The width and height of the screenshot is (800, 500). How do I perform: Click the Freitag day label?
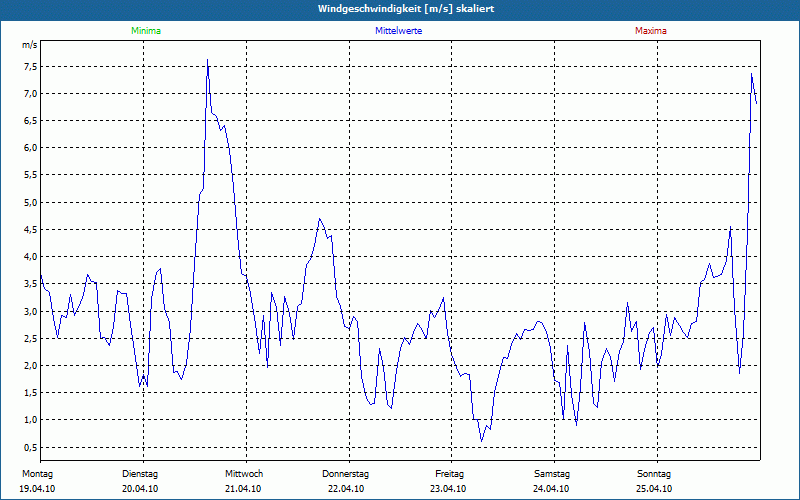449,474
